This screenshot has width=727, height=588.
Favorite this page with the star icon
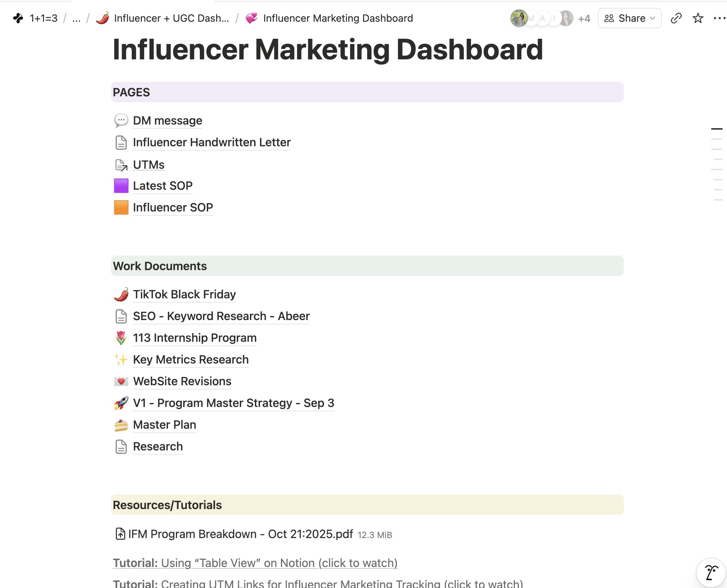[x=698, y=18]
